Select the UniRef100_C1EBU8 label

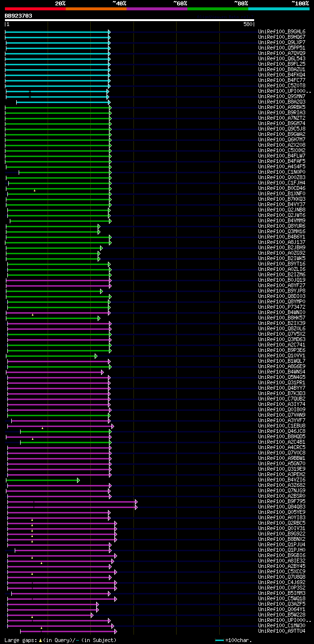pyautogui.click(x=282, y=426)
